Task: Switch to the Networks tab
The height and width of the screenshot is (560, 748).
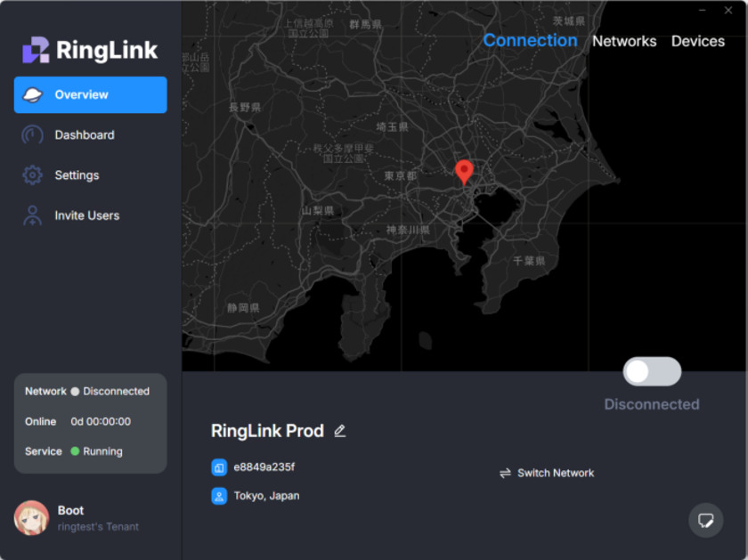Action: click(x=624, y=42)
